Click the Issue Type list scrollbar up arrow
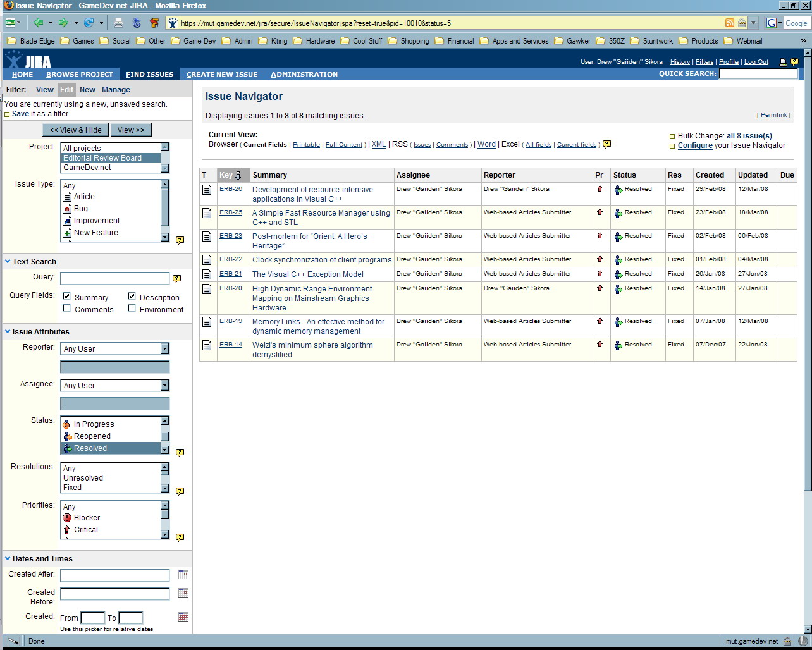This screenshot has height=650, width=812. [165, 185]
